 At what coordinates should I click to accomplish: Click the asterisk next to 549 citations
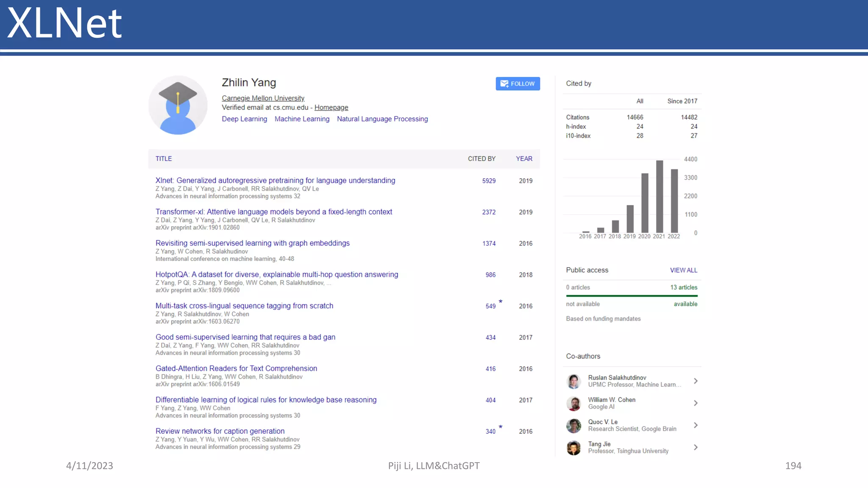click(x=501, y=302)
